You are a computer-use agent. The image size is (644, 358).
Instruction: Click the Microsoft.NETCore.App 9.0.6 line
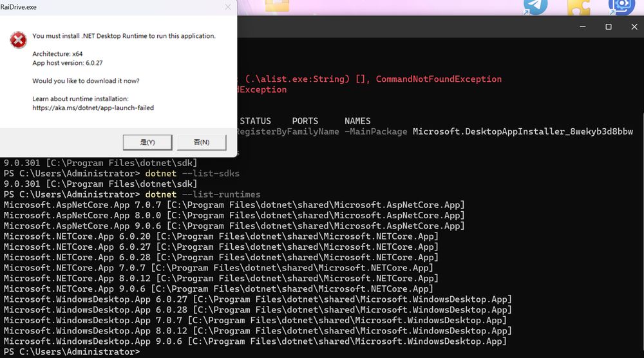click(x=218, y=288)
